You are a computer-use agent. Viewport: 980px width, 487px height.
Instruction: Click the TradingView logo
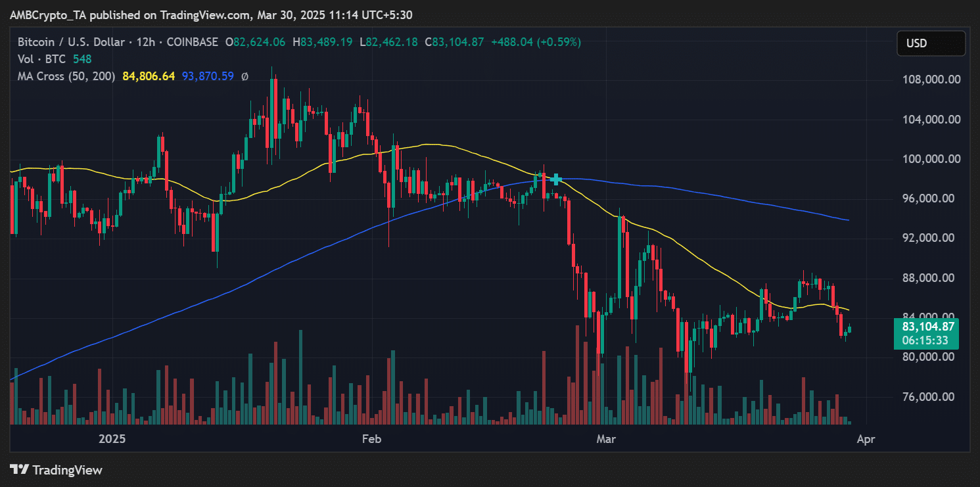[x=56, y=470]
